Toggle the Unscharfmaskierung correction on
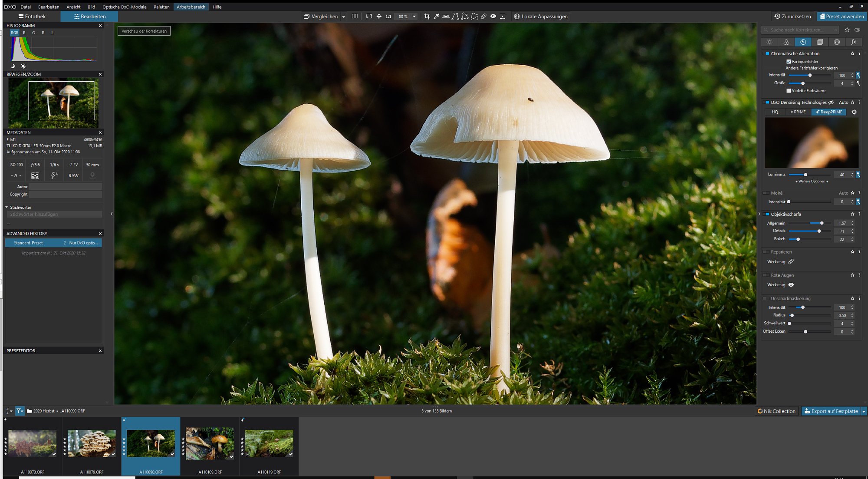The width and height of the screenshot is (868, 479). [766, 299]
